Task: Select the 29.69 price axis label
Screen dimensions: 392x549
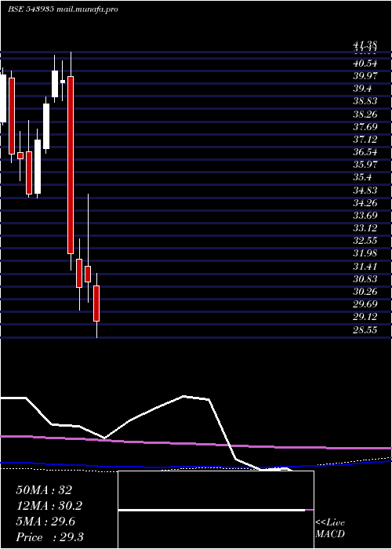Action: 365,304
